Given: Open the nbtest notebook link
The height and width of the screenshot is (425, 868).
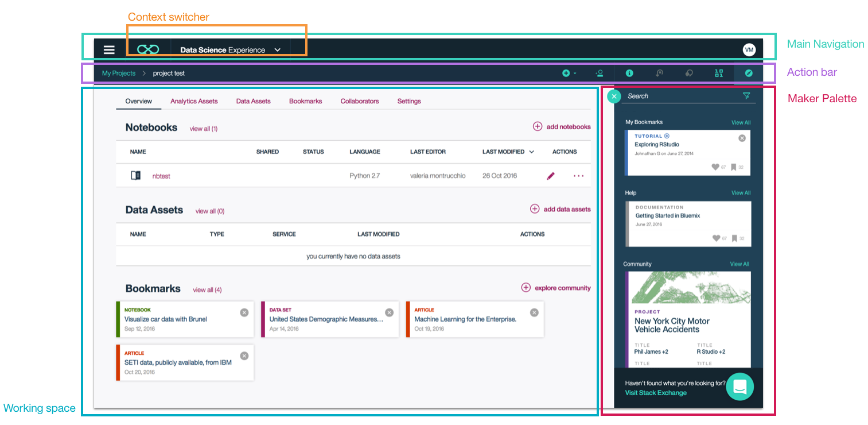Looking at the screenshot, I should pyautogui.click(x=161, y=176).
